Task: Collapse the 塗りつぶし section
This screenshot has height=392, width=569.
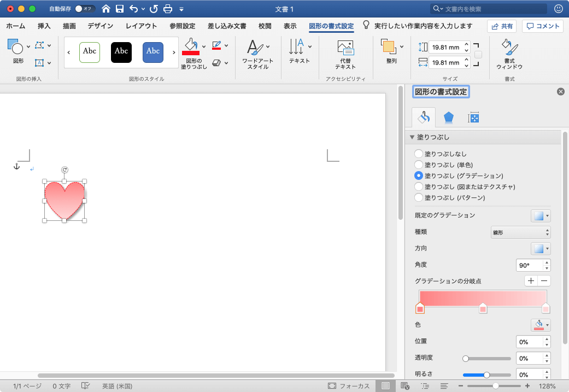Action: (412, 137)
